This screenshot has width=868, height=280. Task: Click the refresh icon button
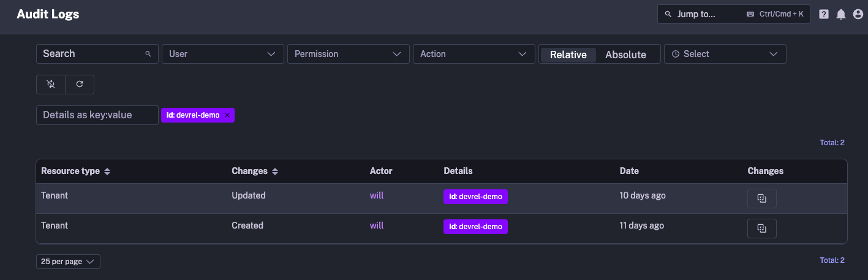coord(80,85)
